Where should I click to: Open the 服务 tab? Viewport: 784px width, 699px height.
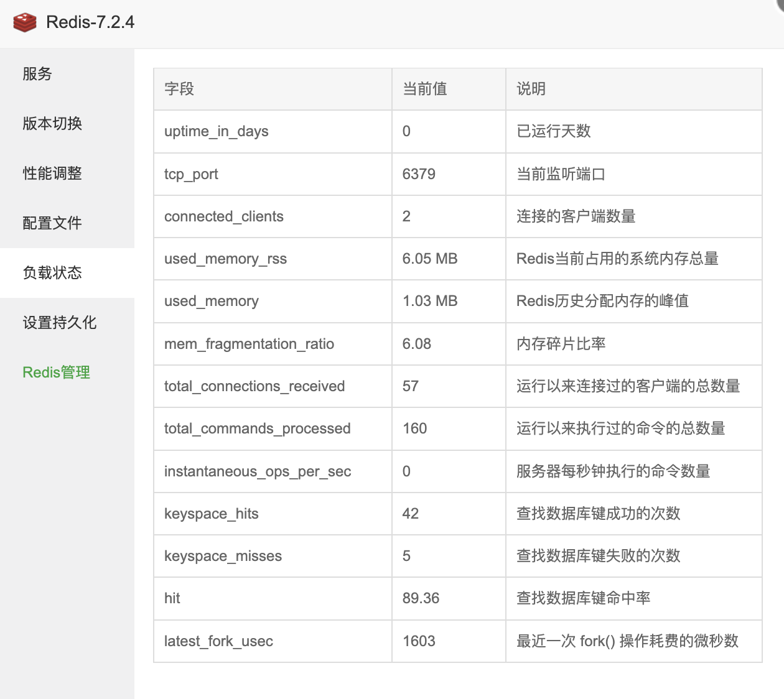[67, 74]
